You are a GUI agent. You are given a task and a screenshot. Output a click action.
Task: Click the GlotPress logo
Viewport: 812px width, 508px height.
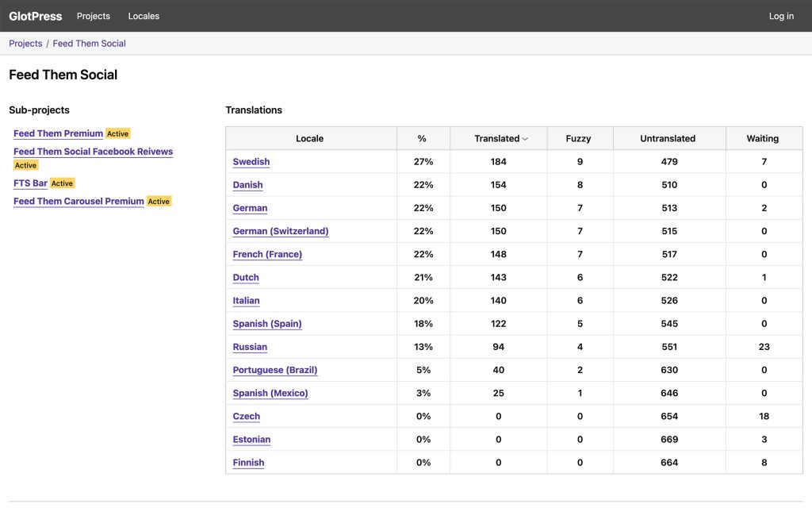pyautogui.click(x=35, y=16)
